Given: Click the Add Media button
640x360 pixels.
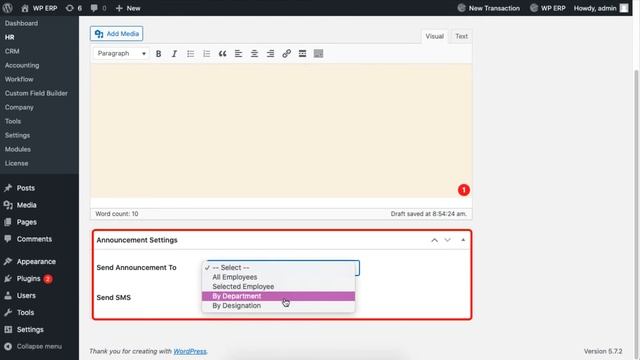Looking at the screenshot, I should tap(116, 33).
